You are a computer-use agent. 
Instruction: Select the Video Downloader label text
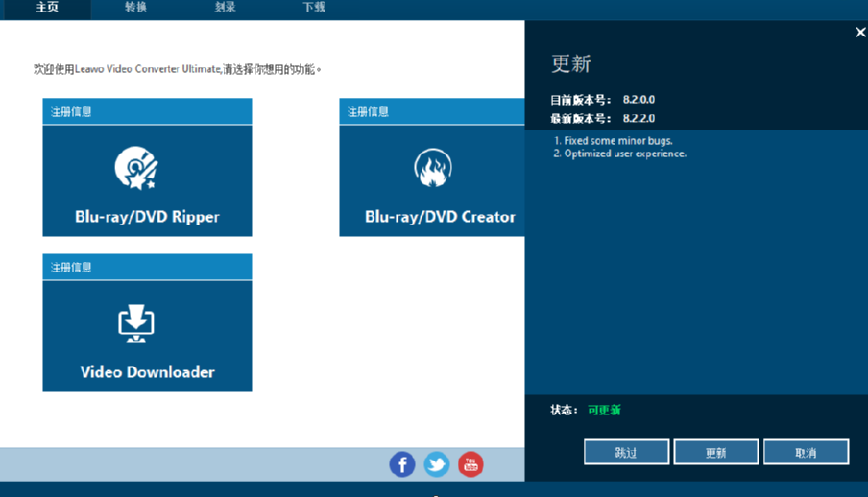147,372
